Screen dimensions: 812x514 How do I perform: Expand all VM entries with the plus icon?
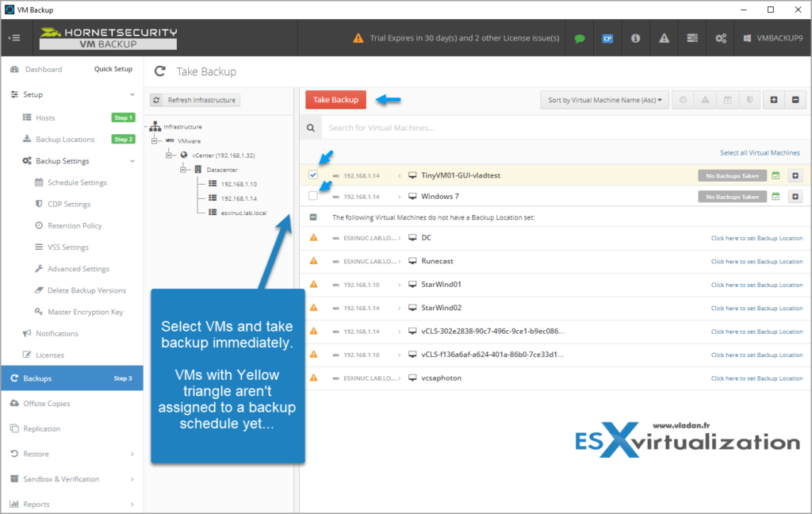(773, 100)
